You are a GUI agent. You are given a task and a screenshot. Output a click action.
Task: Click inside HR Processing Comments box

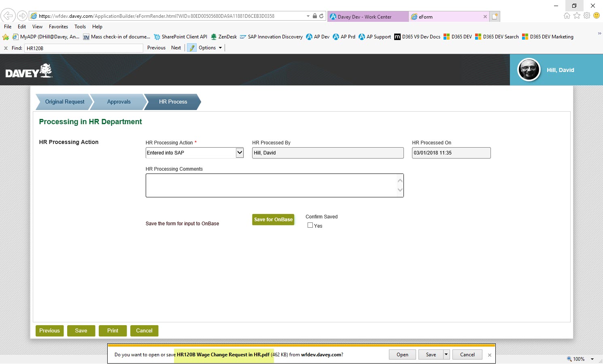(271, 185)
